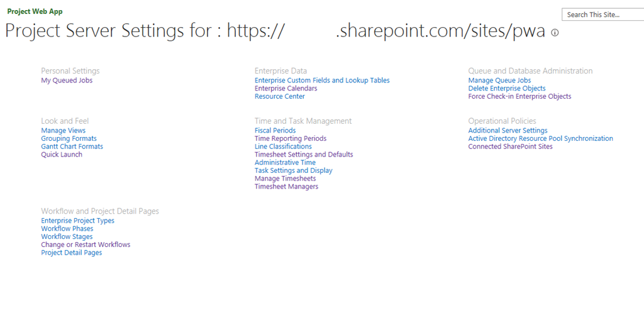Go to Project Detail Pages

[x=72, y=253]
